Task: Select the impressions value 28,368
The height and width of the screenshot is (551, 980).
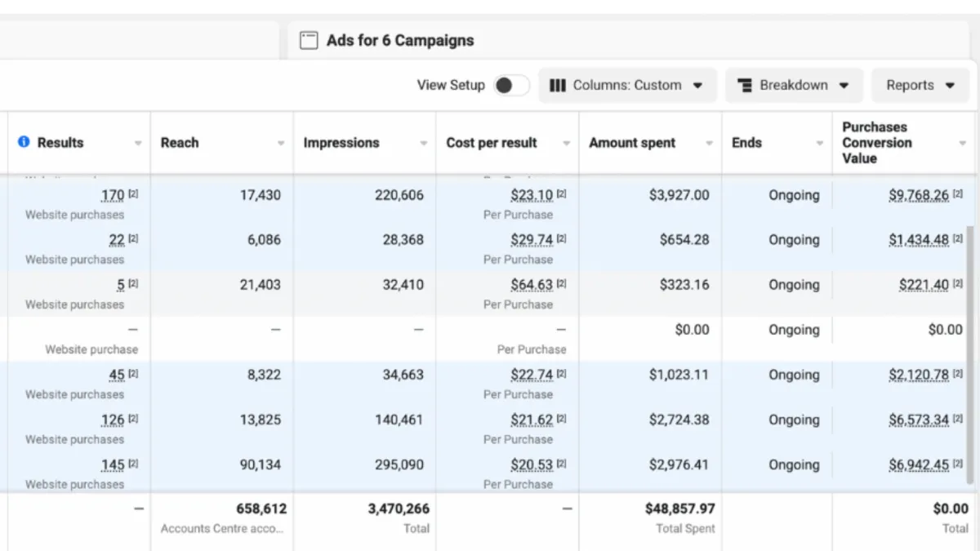Action: [x=403, y=240]
